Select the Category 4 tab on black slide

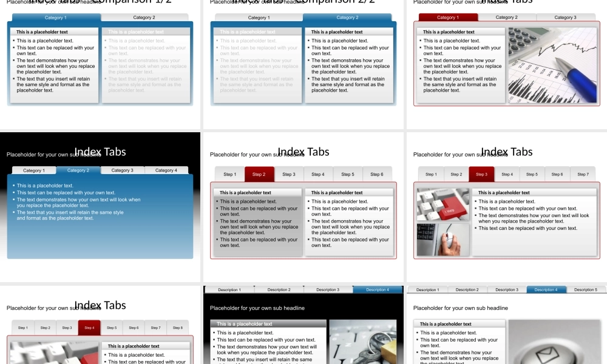(164, 170)
